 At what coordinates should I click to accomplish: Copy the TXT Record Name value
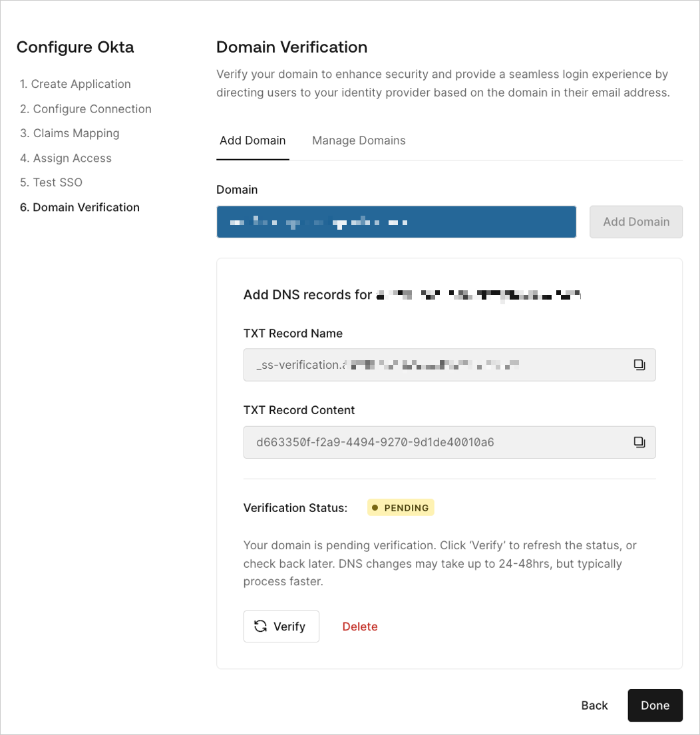coord(639,365)
